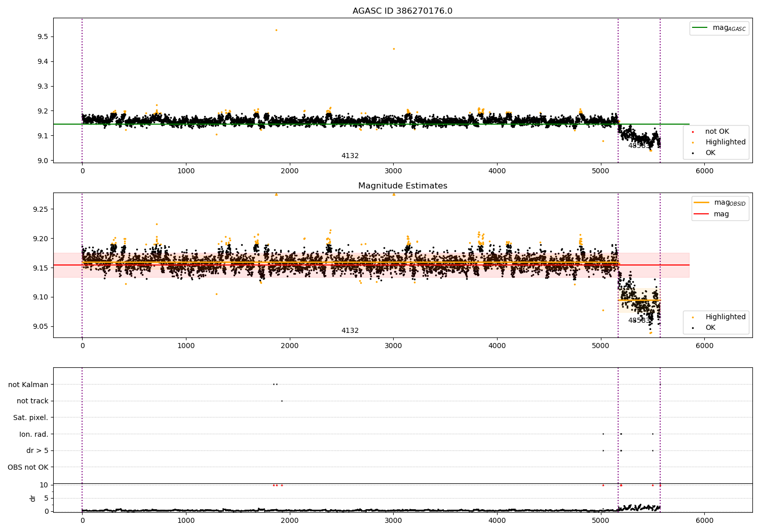Screen dimensions: 760x532
Task: Click the orange outlier point near 9.45 in top plot
Action: pyautogui.click(x=394, y=49)
